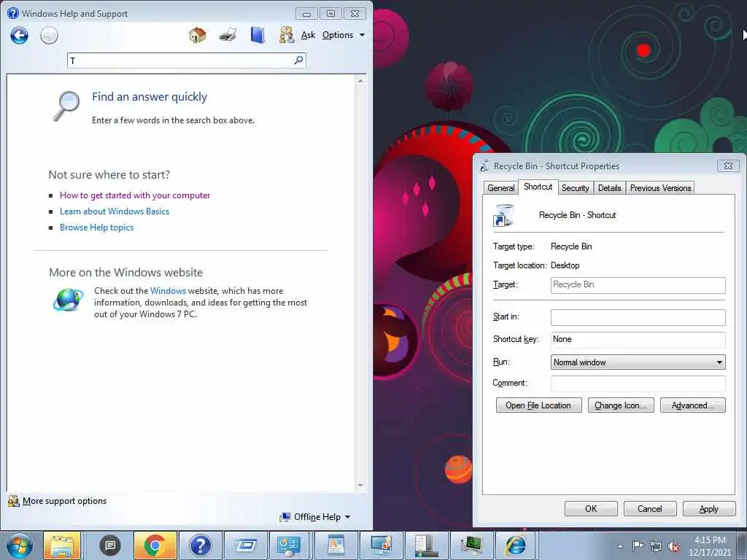Click Change Icon button
Screen dimensions: 747x560
point(620,405)
